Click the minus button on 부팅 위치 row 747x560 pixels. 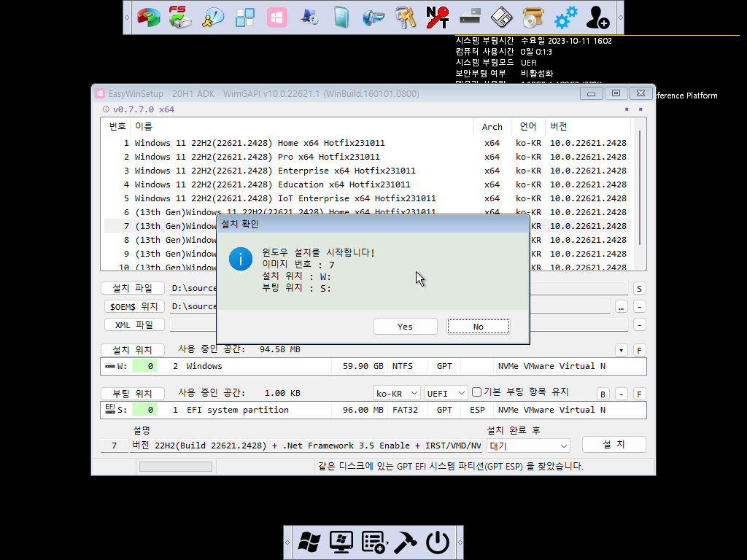[x=622, y=394]
